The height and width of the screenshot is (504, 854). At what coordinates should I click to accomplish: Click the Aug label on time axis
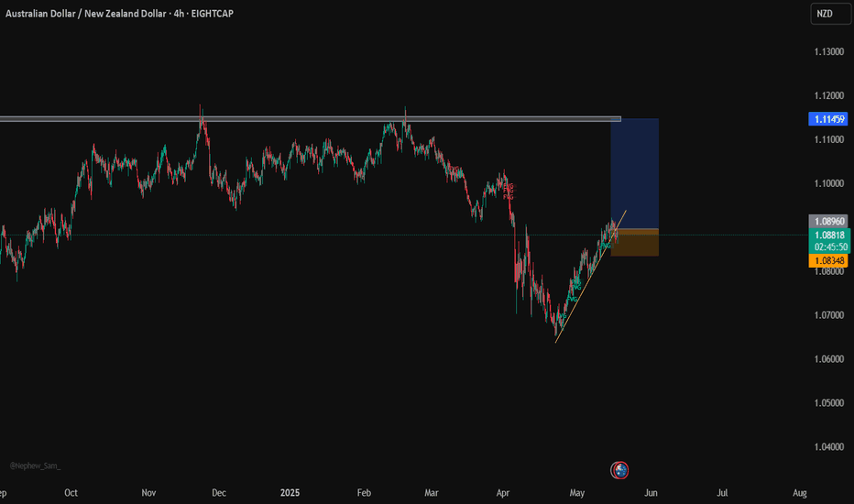[x=800, y=493]
